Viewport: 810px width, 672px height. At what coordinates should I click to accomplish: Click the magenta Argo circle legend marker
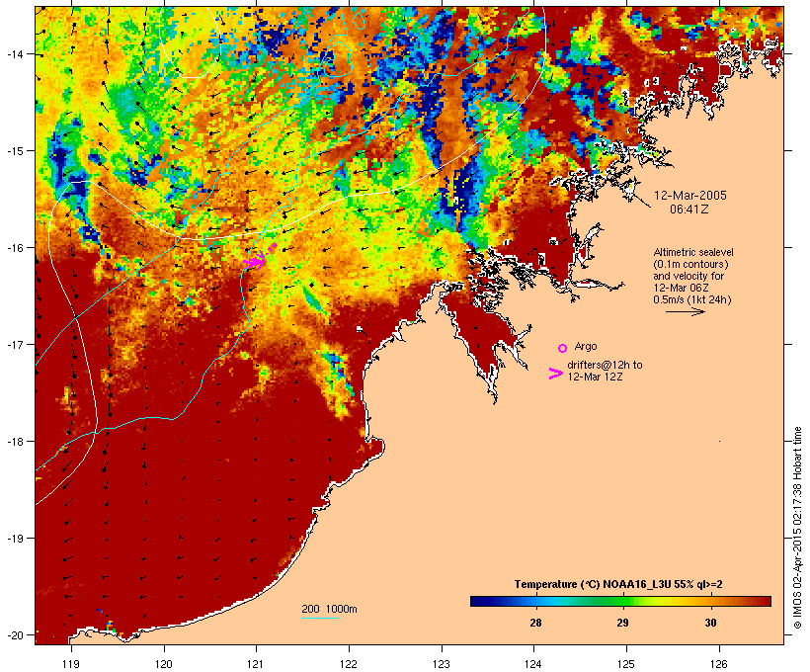(563, 348)
